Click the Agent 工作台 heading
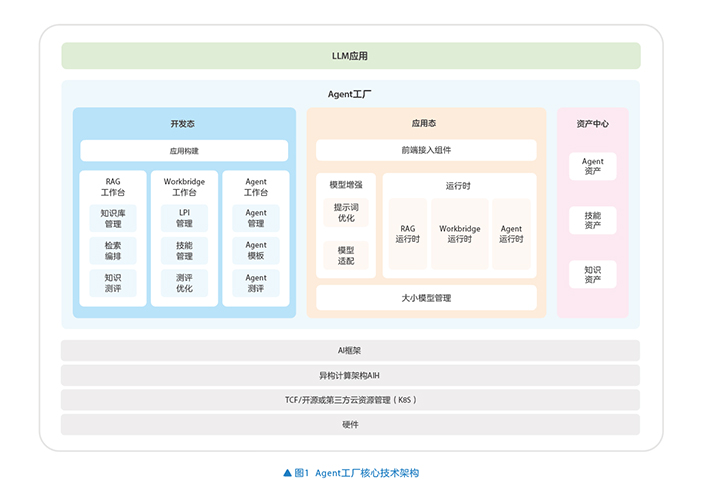The height and width of the screenshot is (500, 708). tap(256, 187)
